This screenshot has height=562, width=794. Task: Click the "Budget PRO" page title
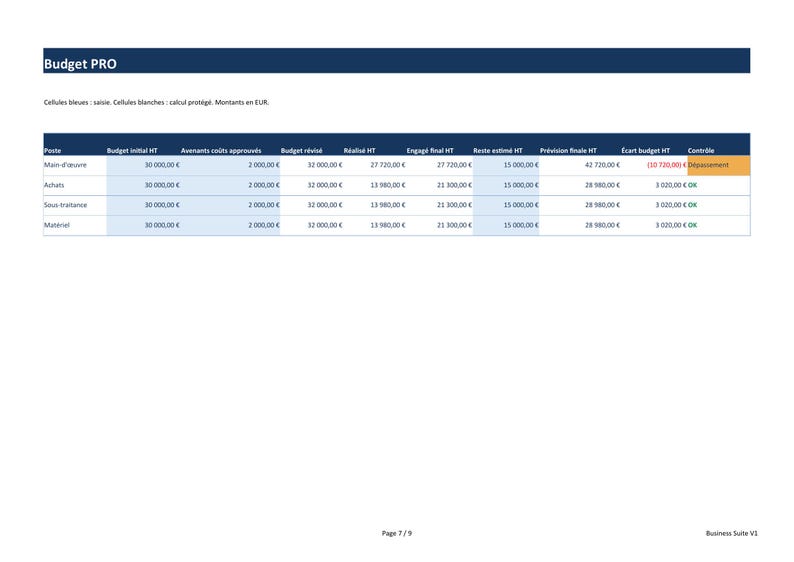click(80, 64)
